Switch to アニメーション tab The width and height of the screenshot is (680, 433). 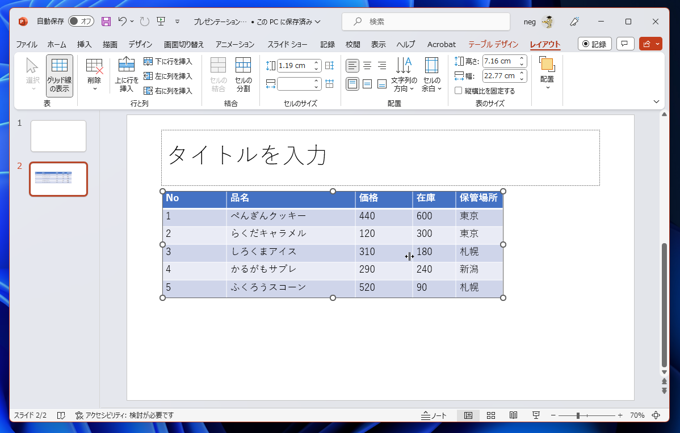click(x=235, y=44)
